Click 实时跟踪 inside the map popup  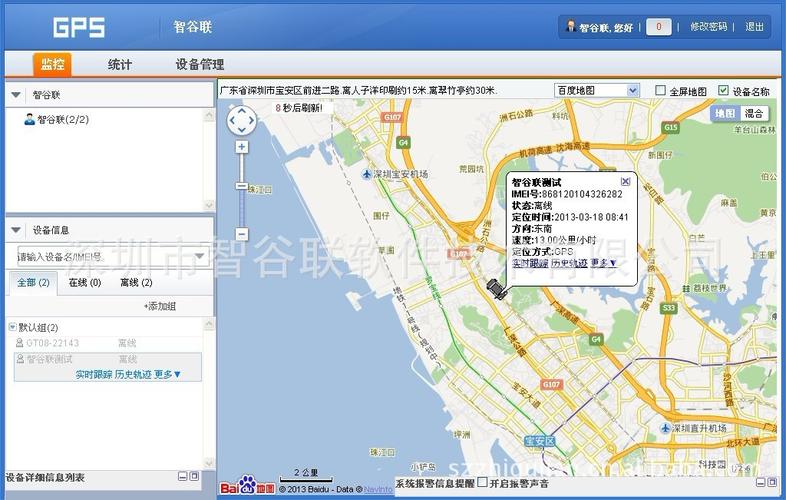coord(530,263)
